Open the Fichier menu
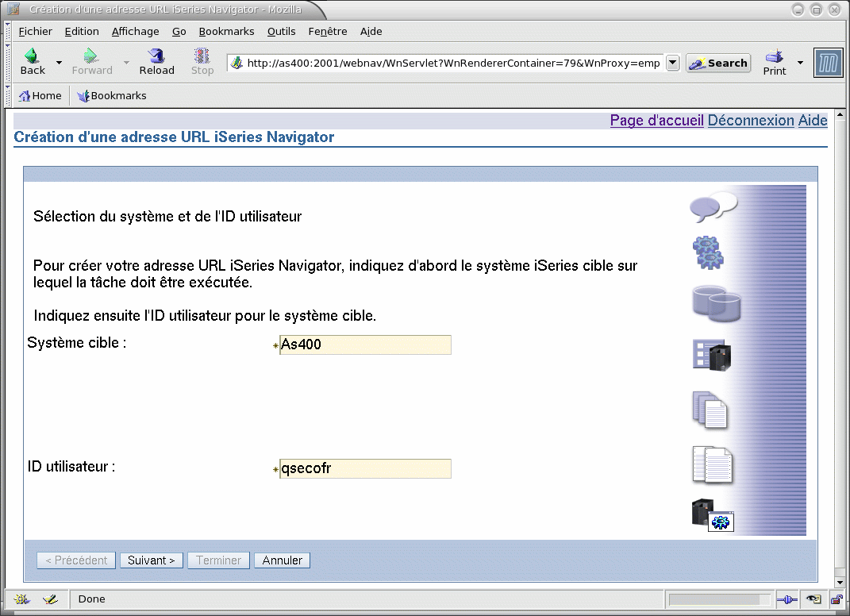 tap(35, 32)
